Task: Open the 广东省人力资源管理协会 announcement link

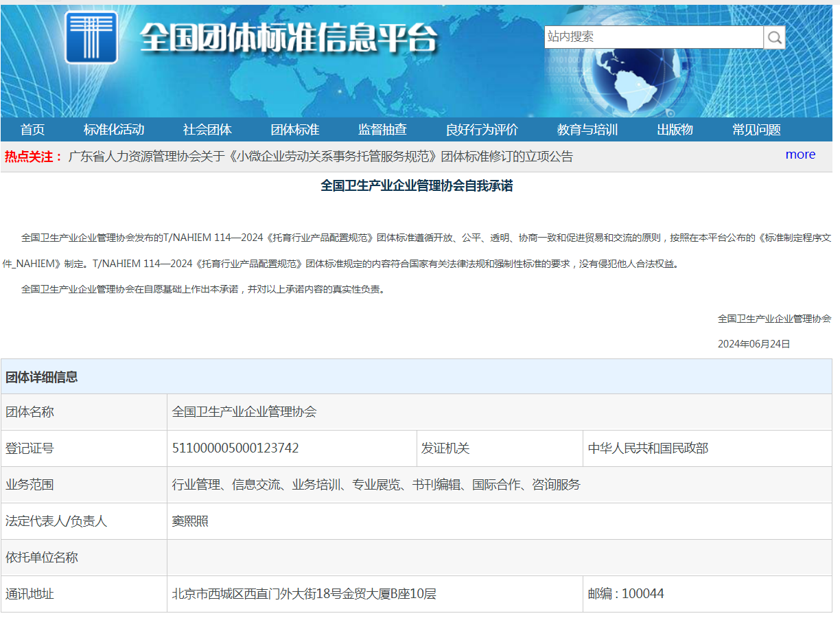Action: pos(320,157)
